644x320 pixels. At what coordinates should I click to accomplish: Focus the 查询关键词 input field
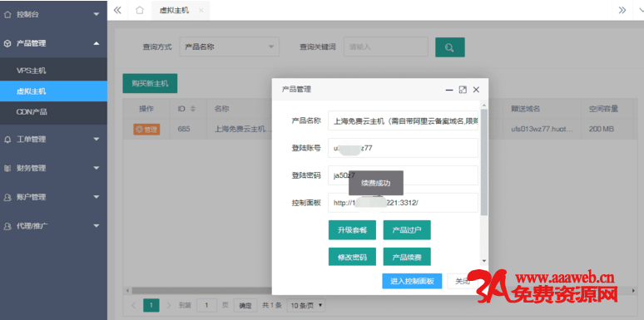pyautogui.click(x=386, y=47)
